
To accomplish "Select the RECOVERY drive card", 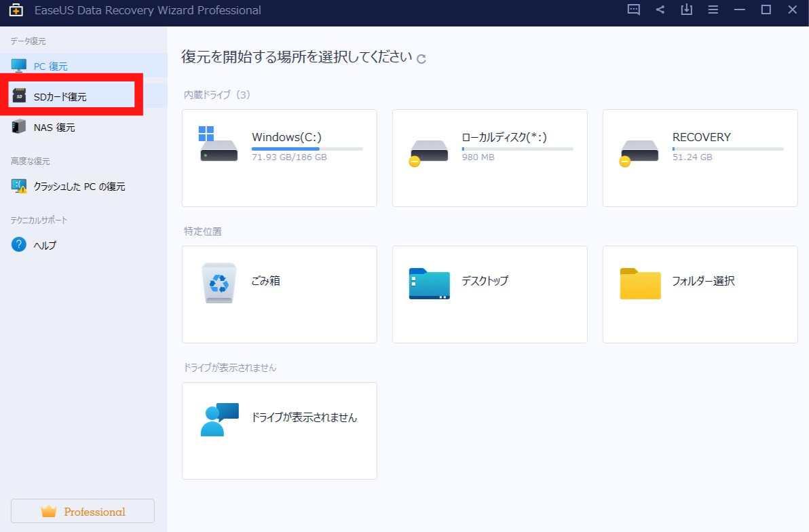I will tap(700, 157).
